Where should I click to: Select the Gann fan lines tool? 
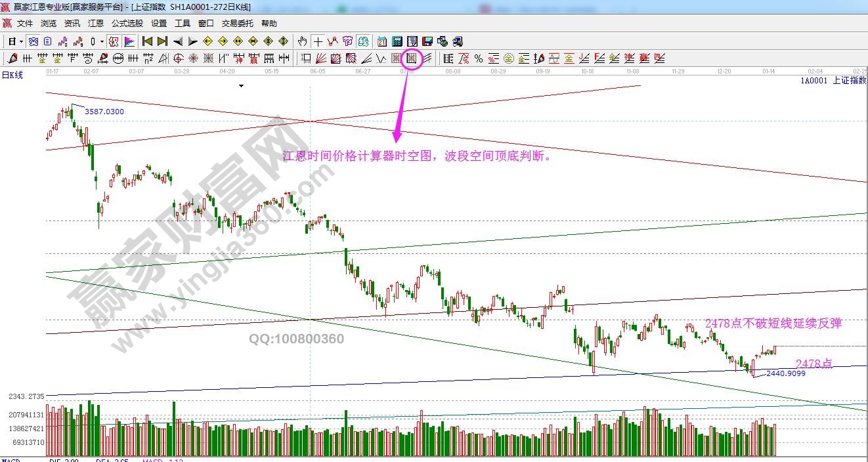[x=321, y=58]
